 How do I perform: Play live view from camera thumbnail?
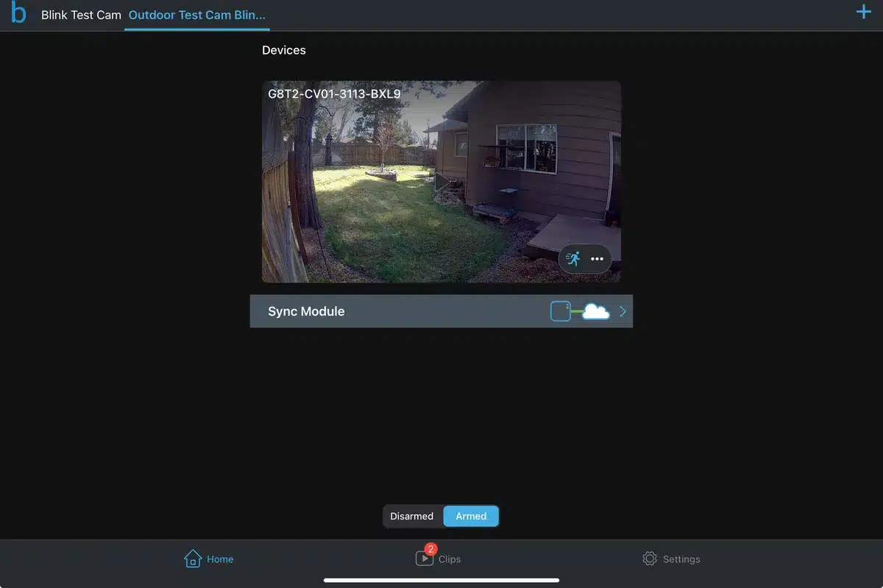[x=441, y=181]
